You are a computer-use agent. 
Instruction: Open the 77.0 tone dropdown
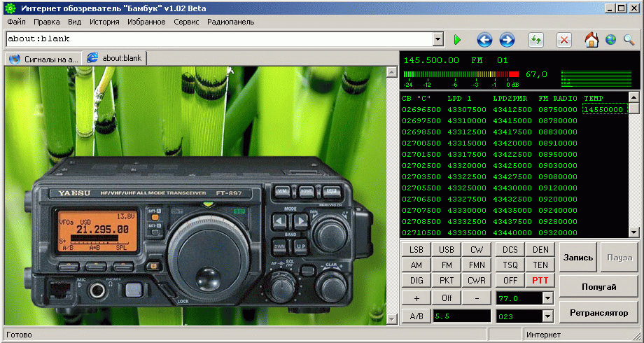(548, 298)
